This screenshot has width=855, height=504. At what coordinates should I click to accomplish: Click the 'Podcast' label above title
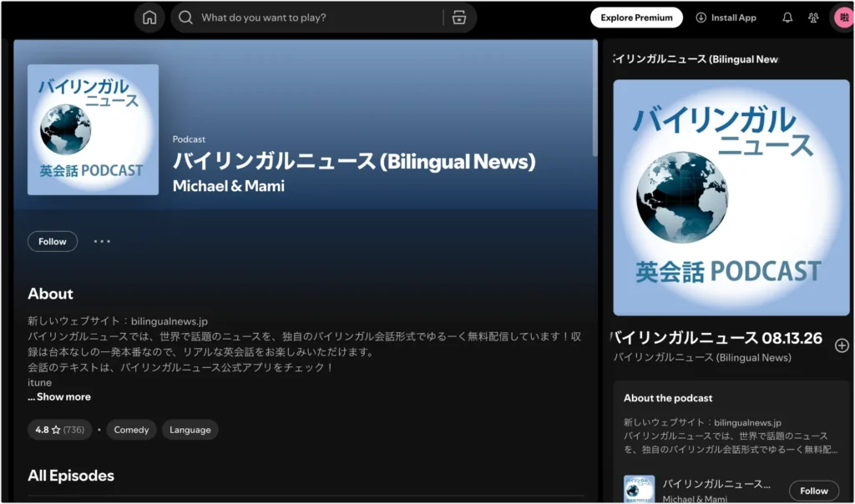click(x=189, y=139)
